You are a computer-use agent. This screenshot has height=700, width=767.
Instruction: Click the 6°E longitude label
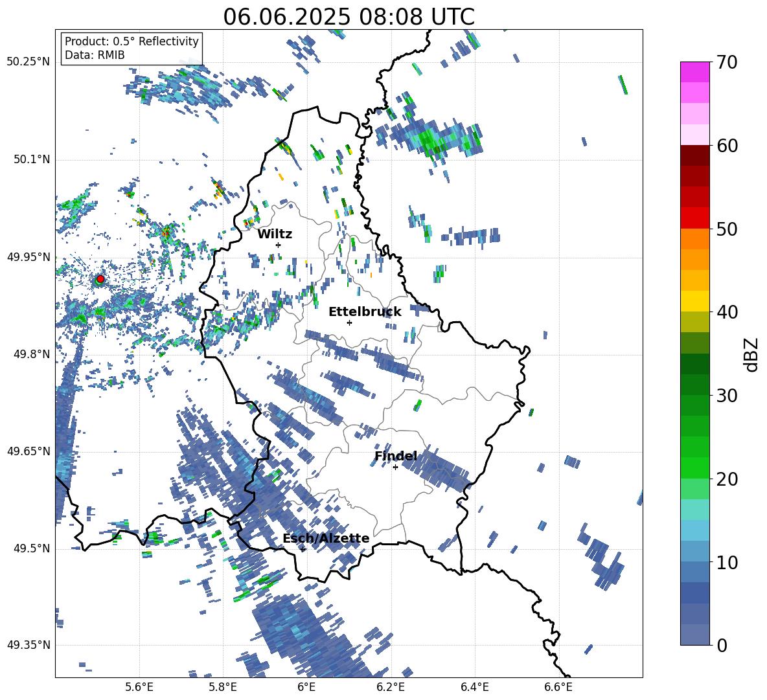pos(306,687)
